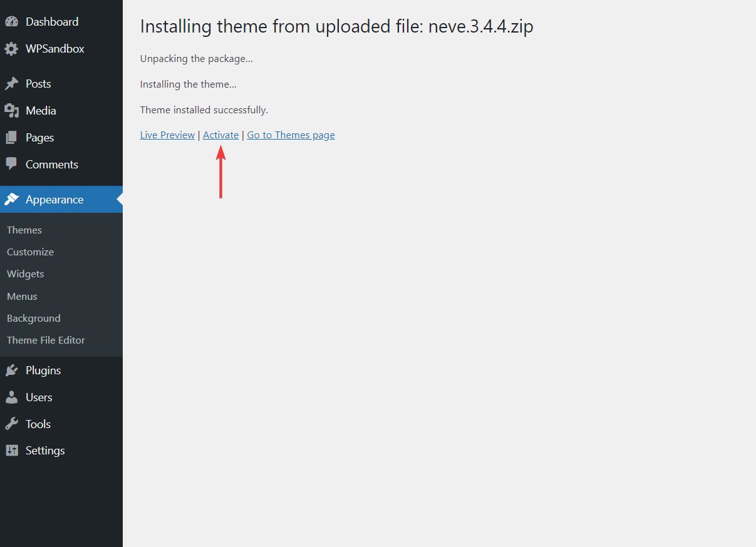
Task: Click the Go to Themes page link
Action: (291, 135)
